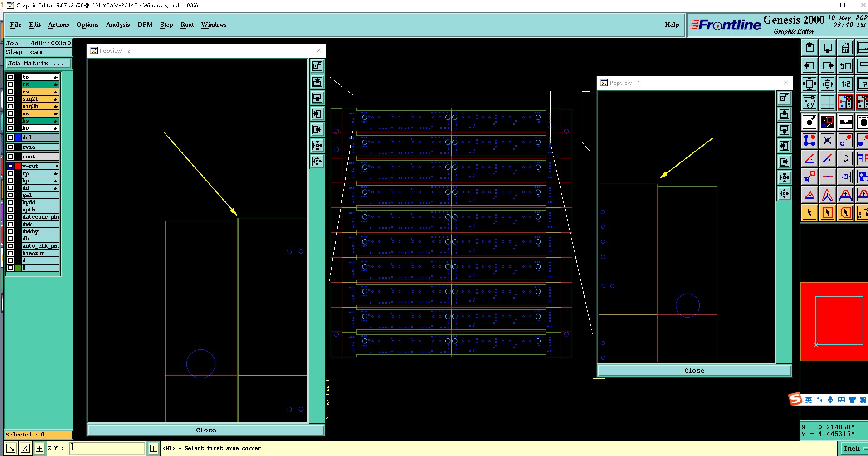This screenshot has width=868, height=456.
Task: Toggle the grid display icon
Action: click(x=828, y=102)
